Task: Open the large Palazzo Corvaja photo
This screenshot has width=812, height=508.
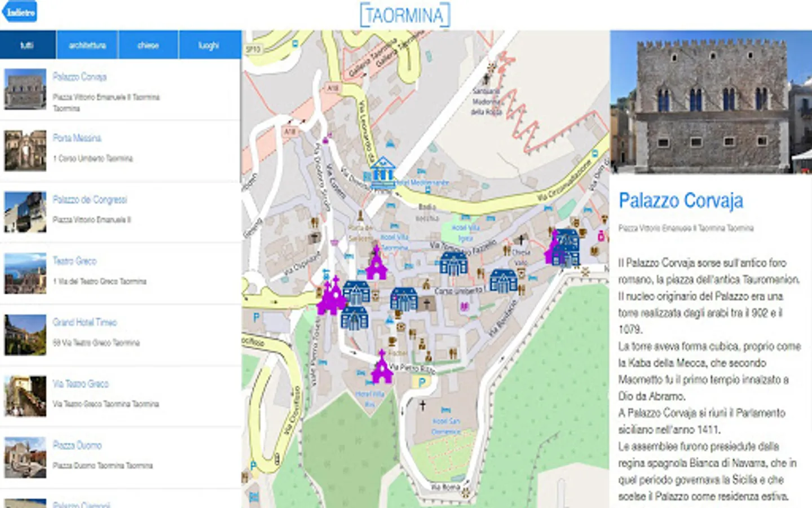Action: coord(711,102)
